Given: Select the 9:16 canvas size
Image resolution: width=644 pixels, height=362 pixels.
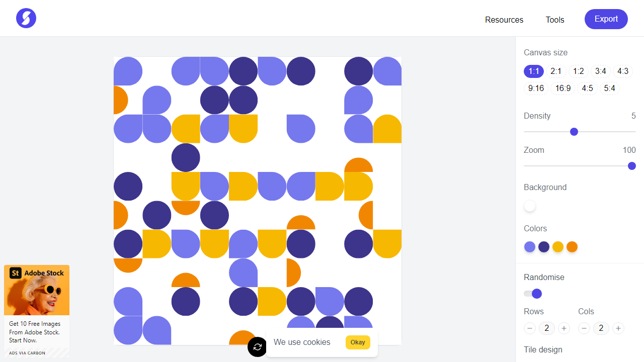Looking at the screenshot, I should pyautogui.click(x=535, y=88).
